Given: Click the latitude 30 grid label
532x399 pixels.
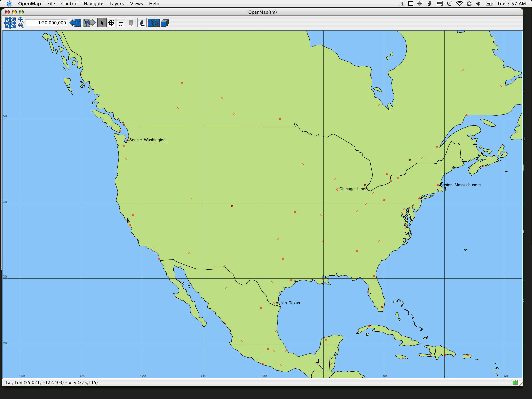Looking at the screenshot, I should pos(5,277).
